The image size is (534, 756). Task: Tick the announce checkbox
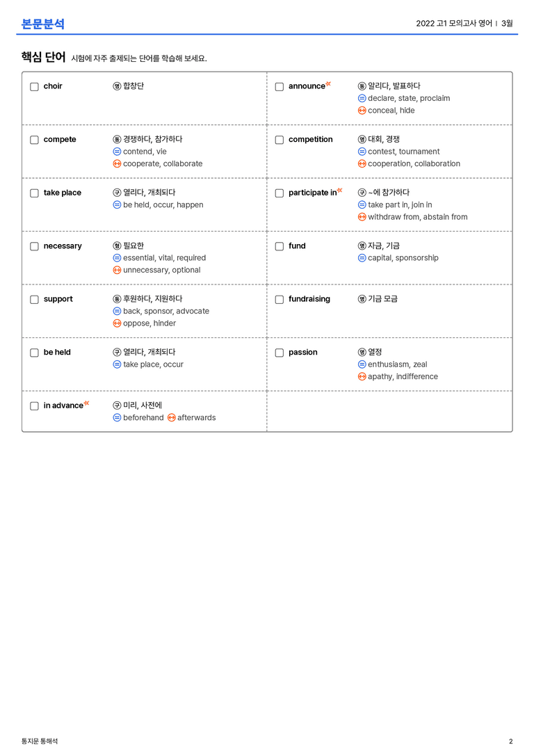click(x=279, y=87)
